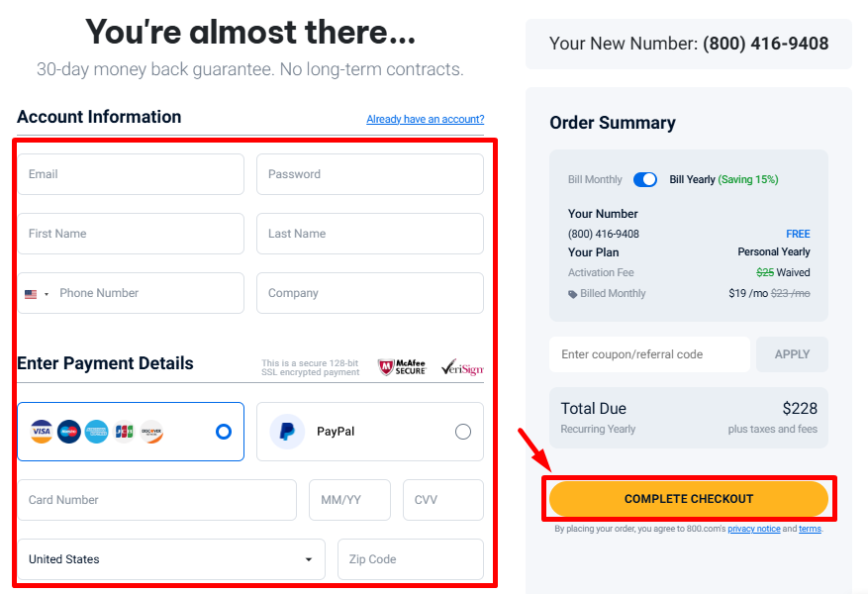
Task: Click the Mastercard logo icon
Action: click(x=68, y=432)
